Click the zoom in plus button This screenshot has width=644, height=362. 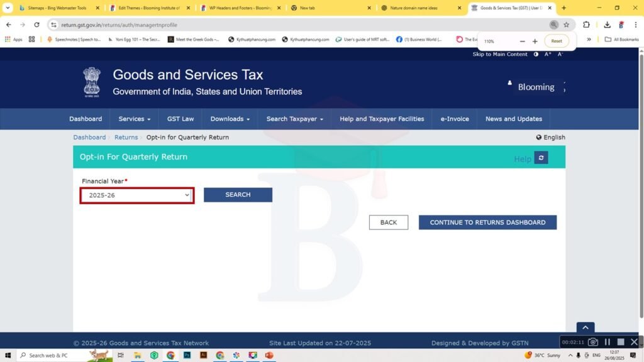pyautogui.click(x=535, y=41)
